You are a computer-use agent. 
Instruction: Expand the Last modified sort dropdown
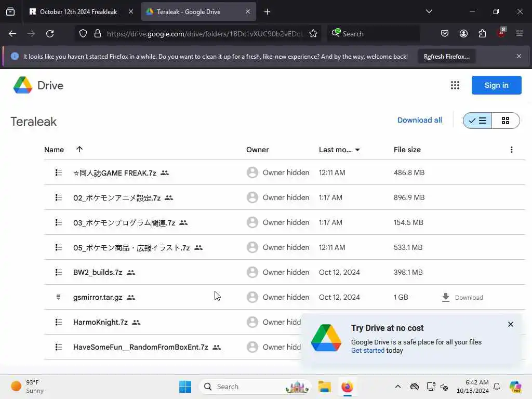(x=357, y=150)
